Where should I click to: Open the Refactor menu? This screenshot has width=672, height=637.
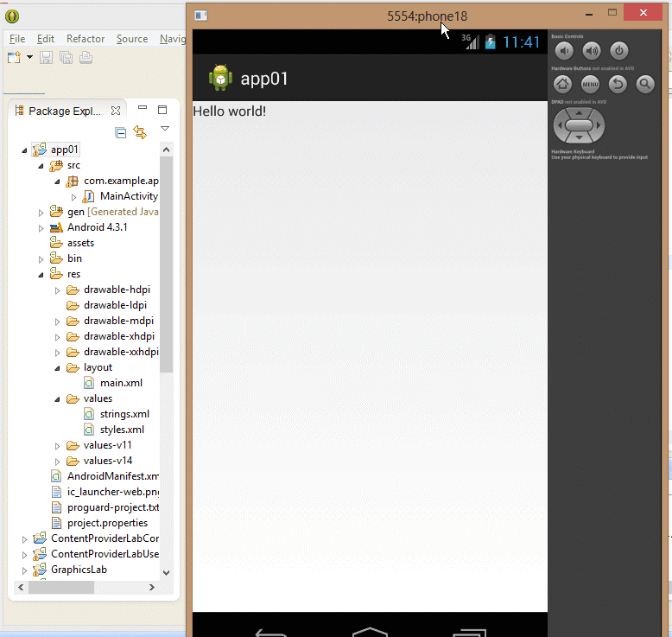pyautogui.click(x=86, y=39)
